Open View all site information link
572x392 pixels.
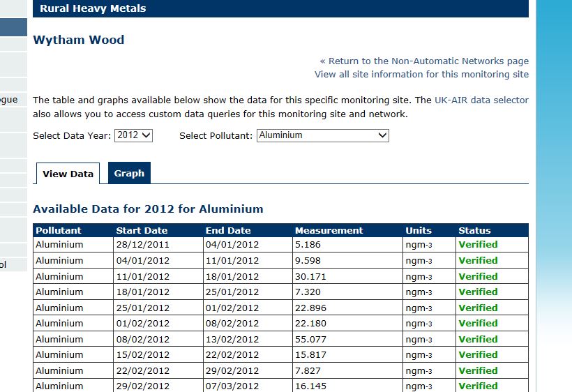tap(421, 75)
